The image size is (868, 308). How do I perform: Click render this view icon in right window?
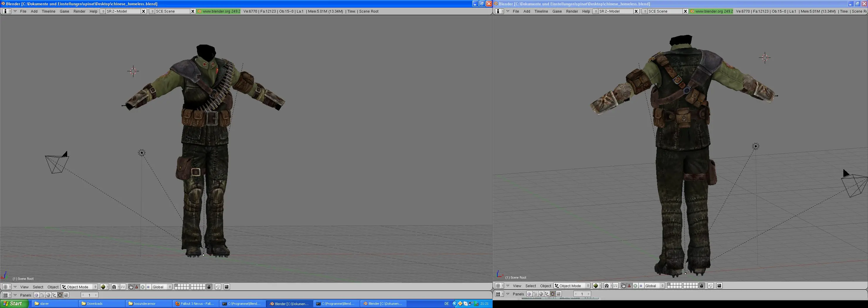[x=719, y=286]
